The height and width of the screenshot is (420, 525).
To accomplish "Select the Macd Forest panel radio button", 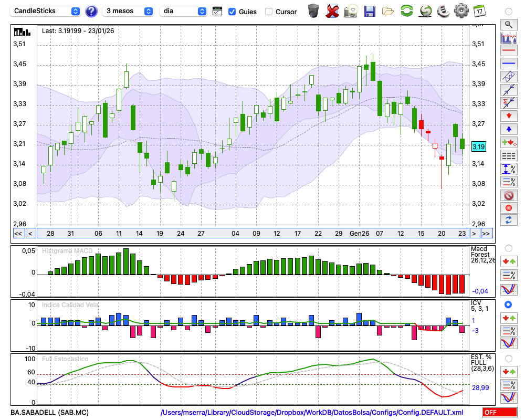I will (x=508, y=248).
